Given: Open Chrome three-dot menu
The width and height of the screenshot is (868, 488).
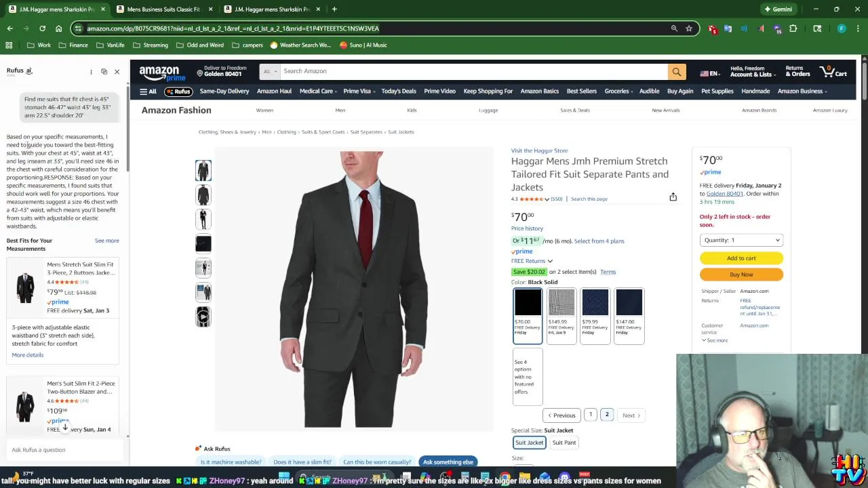Looking at the screenshot, I should [x=858, y=28].
